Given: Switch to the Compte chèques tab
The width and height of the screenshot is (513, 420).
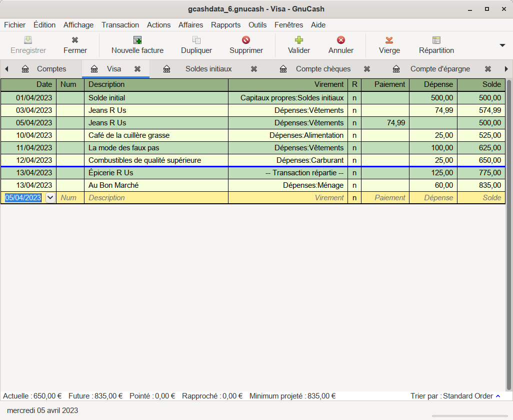Looking at the screenshot, I should [x=323, y=69].
